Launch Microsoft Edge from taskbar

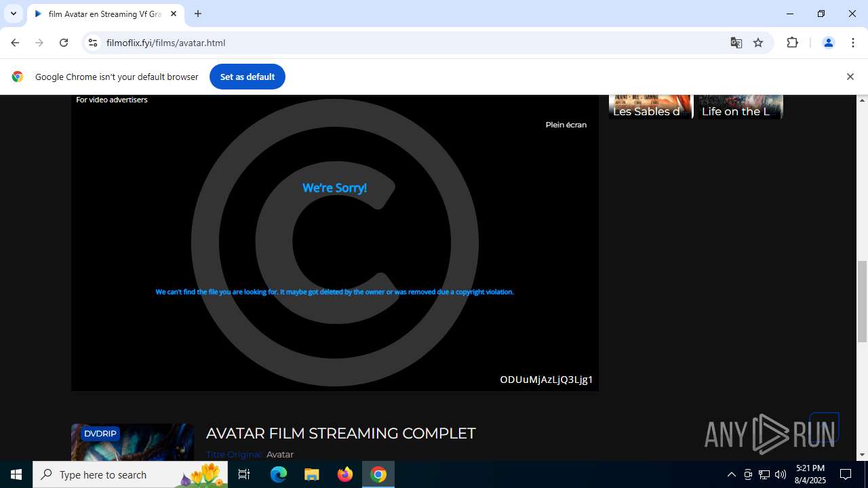point(279,474)
